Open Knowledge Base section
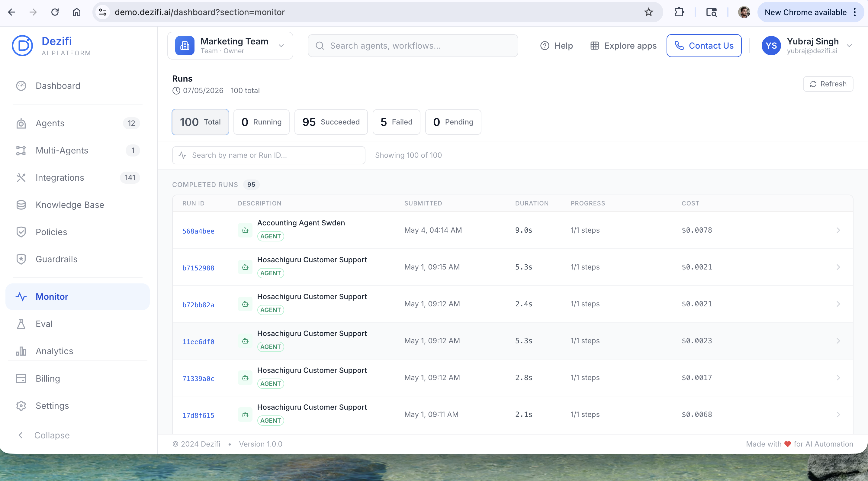The image size is (868, 481). (77, 205)
